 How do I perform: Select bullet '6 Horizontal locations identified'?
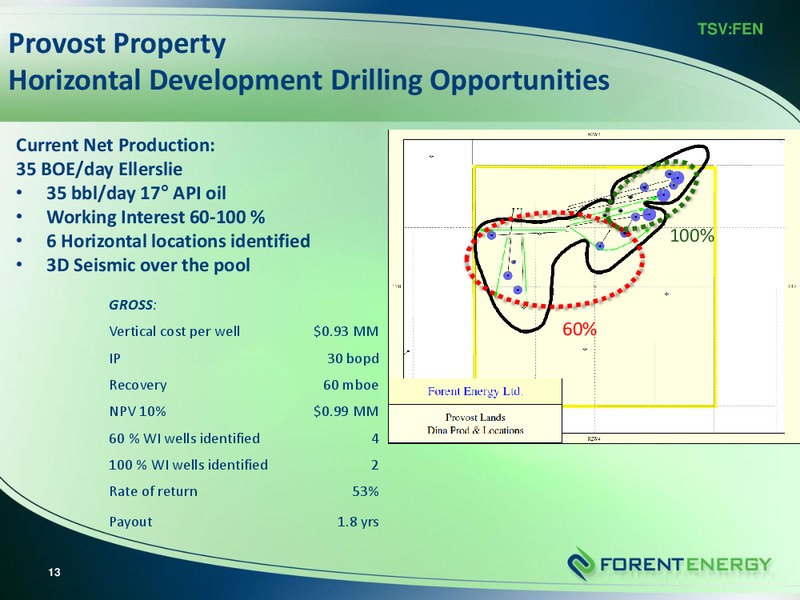click(x=178, y=241)
